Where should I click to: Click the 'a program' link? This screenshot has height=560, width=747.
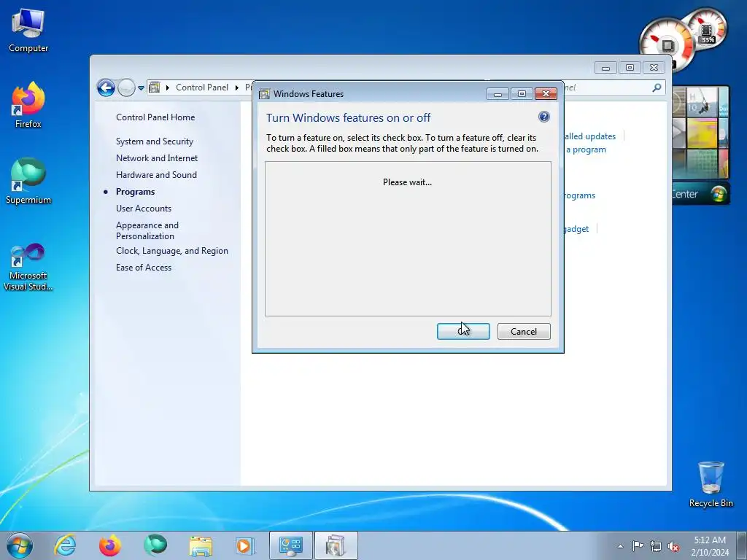pos(586,149)
